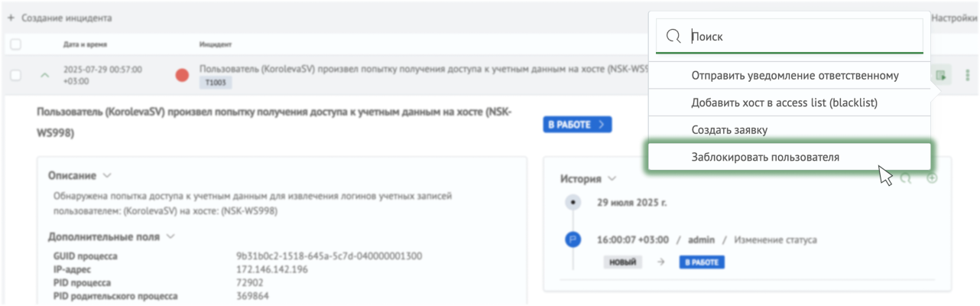980x306 pixels.
Task: Click the search magnifier icon in History panel
Action: click(x=906, y=179)
